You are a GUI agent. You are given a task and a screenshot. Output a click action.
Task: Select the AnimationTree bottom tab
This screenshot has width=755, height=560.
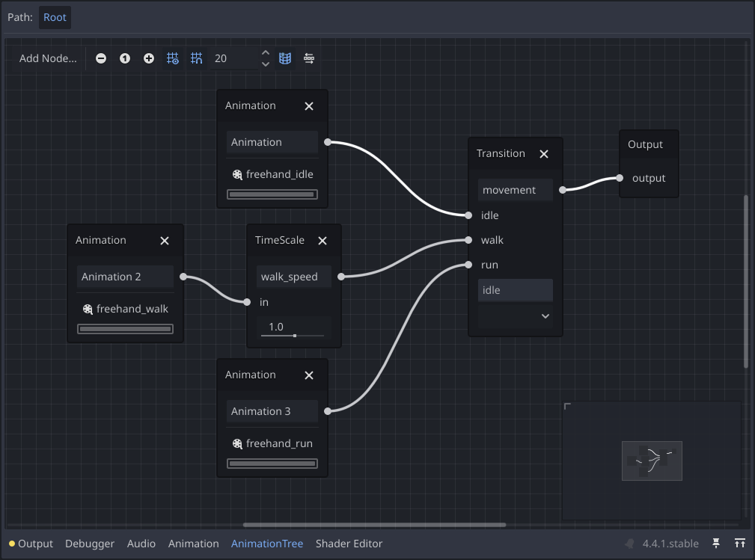[x=267, y=544]
